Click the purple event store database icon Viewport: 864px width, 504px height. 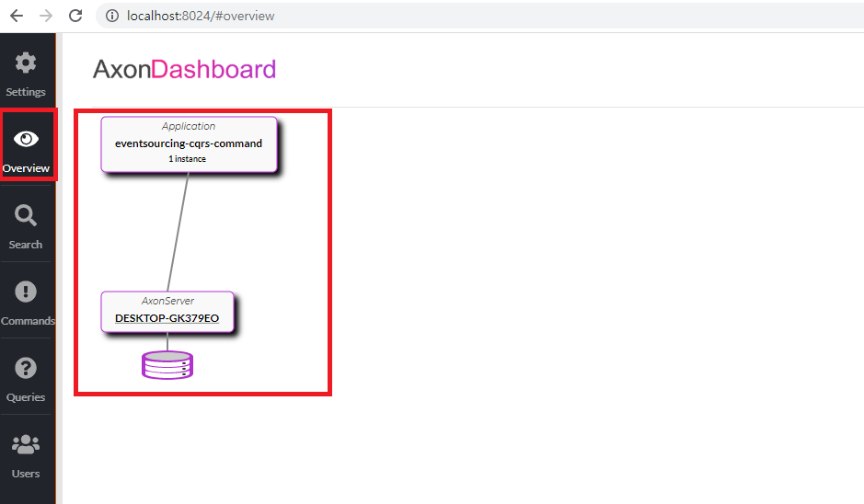[167, 365]
